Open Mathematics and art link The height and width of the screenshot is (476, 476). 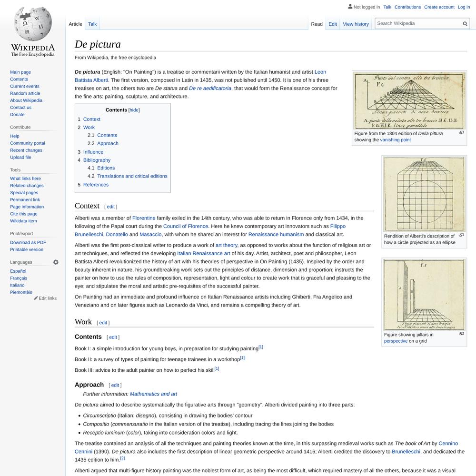click(x=153, y=394)
